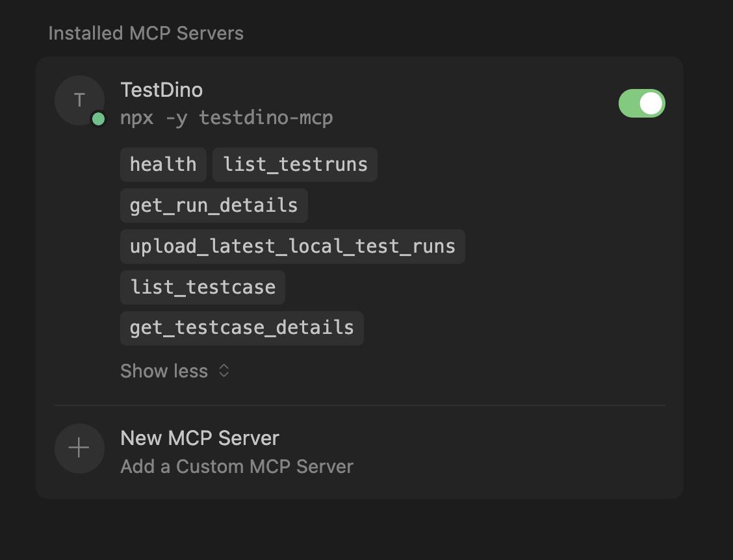Select the list_testruns tool chip

pyautogui.click(x=295, y=164)
